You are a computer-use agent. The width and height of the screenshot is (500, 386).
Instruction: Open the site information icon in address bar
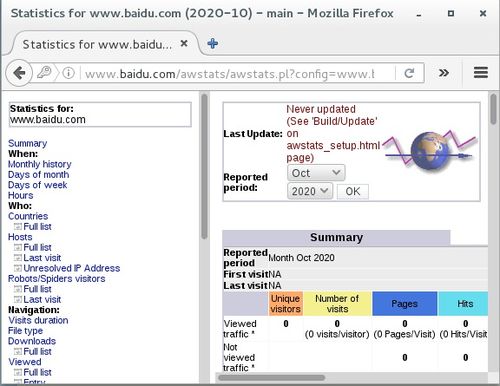(68, 73)
